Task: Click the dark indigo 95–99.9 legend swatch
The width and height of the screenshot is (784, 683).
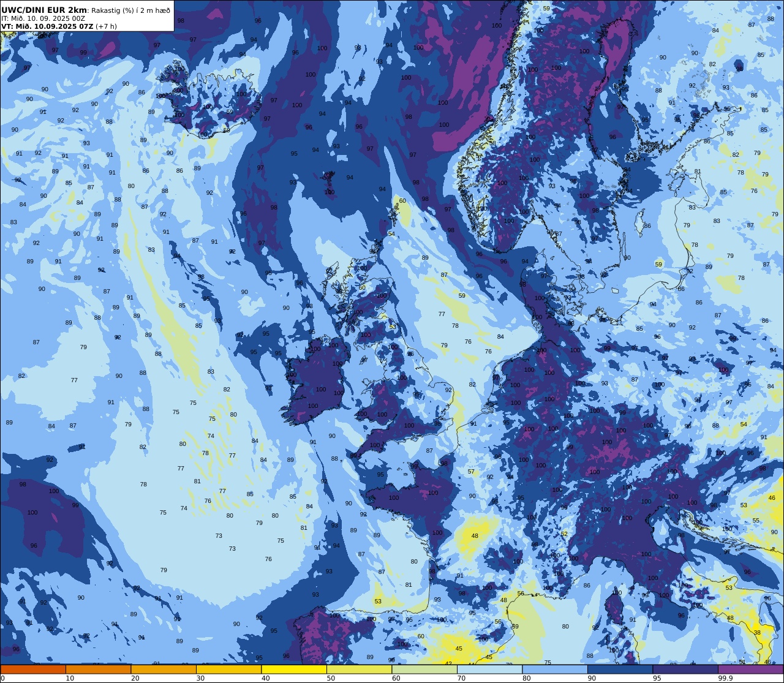Action: click(x=685, y=670)
